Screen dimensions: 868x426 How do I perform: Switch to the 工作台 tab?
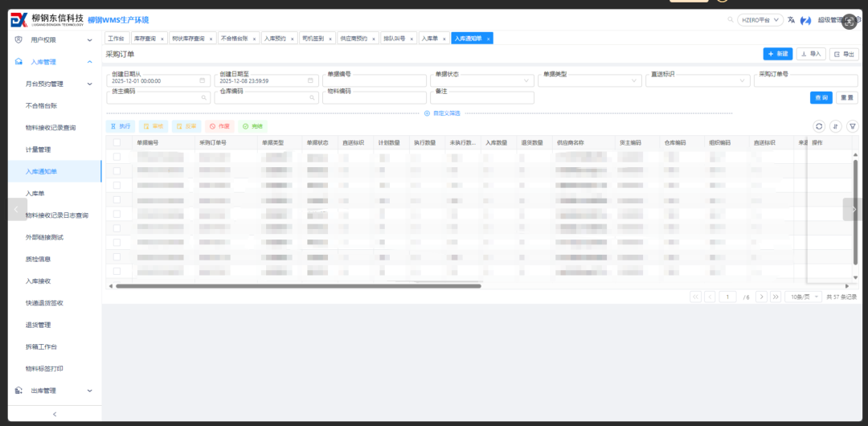[117, 39]
